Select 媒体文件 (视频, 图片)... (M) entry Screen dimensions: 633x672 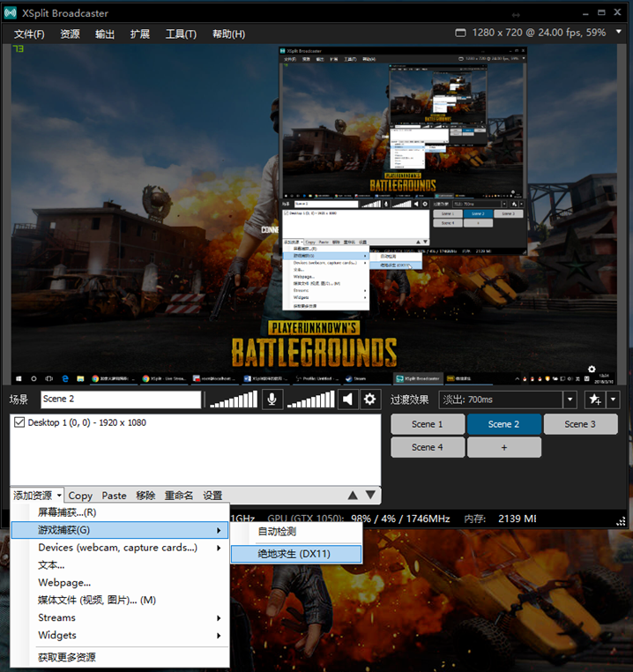click(x=120, y=601)
